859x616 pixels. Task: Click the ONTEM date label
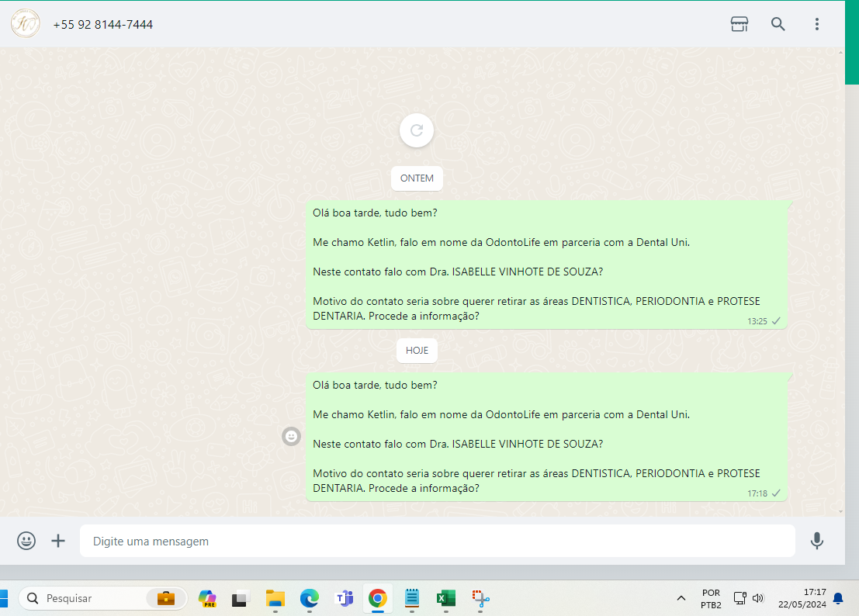point(417,178)
